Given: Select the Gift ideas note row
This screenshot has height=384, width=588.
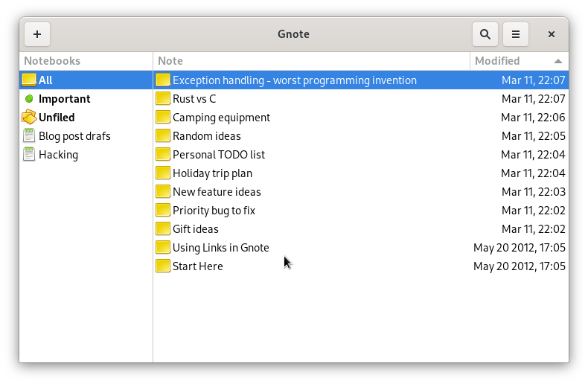Looking at the screenshot, I should (361, 229).
